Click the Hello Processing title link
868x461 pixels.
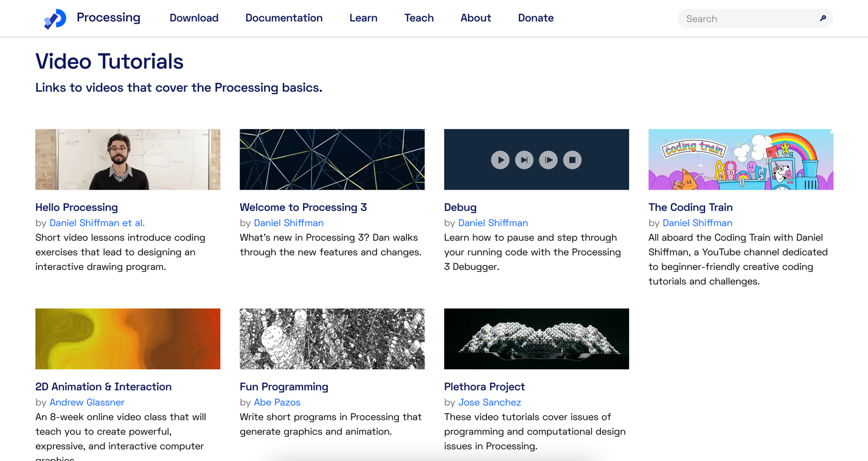tap(77, 207)
